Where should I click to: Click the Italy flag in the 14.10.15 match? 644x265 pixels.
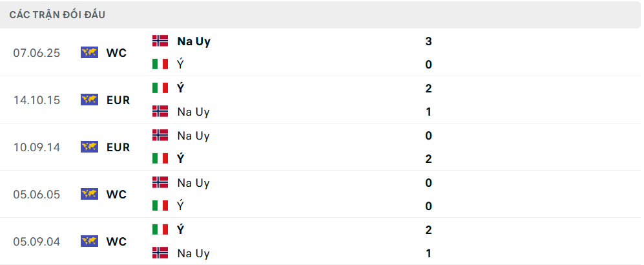coord(160,88)
